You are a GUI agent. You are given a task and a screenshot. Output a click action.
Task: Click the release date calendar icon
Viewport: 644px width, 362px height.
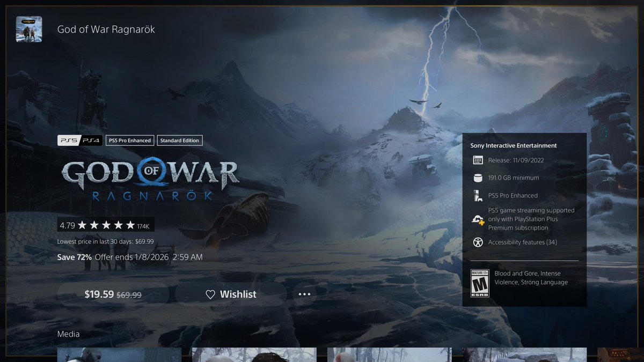click(478, 160)
